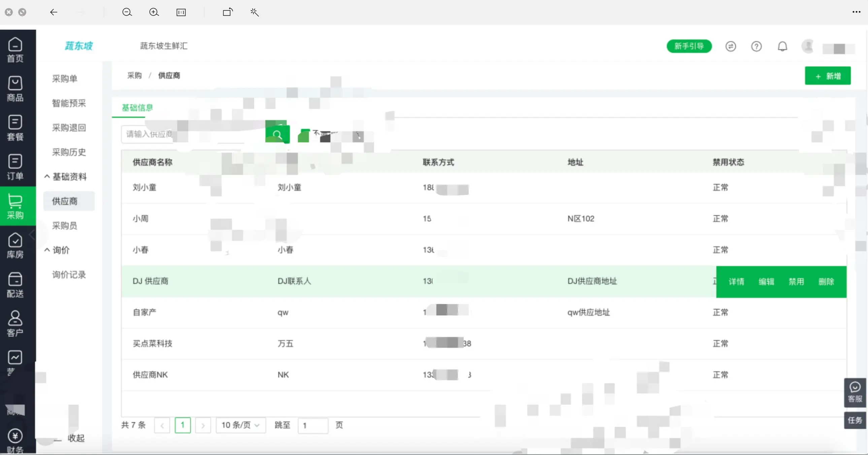Click the 采购单 sidebar icon

tap(64, 78)
